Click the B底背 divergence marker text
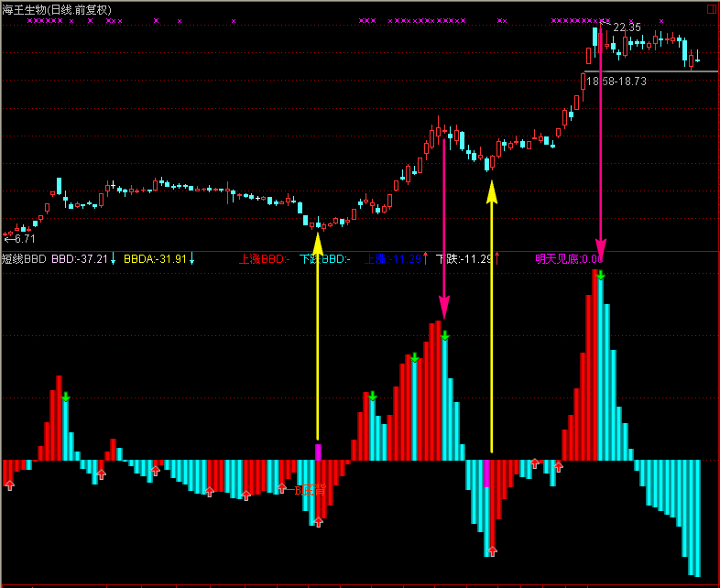This screenshot has height=588, width=720. click(310, 490)
